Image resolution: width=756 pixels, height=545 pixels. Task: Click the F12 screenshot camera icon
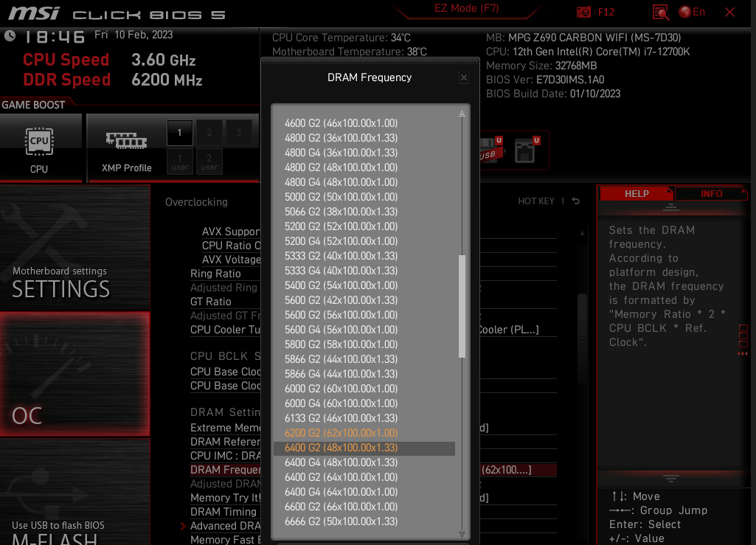[583, 12]
